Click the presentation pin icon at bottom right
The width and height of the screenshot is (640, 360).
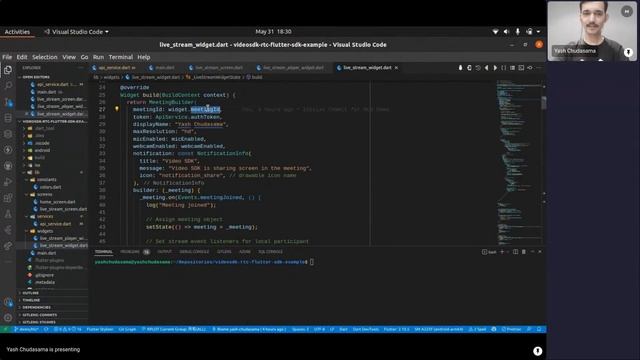coord(538,351)
